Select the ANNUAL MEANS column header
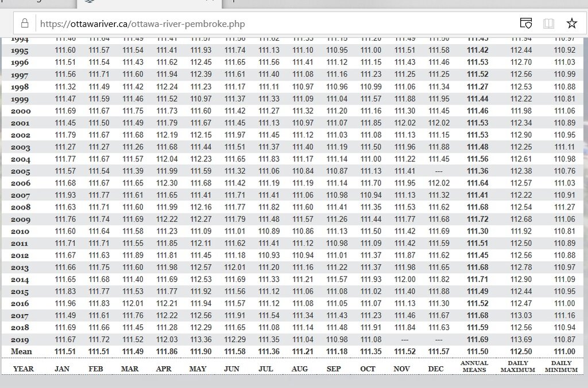588x388 pixels. [x=474, y=366]
